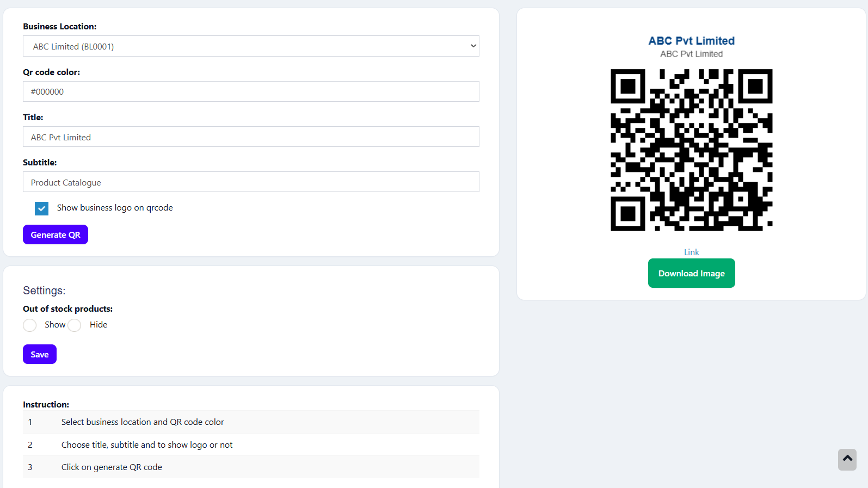Download the QR code image
This screenshot has width=868, height=488.
(x=691, y=273)
